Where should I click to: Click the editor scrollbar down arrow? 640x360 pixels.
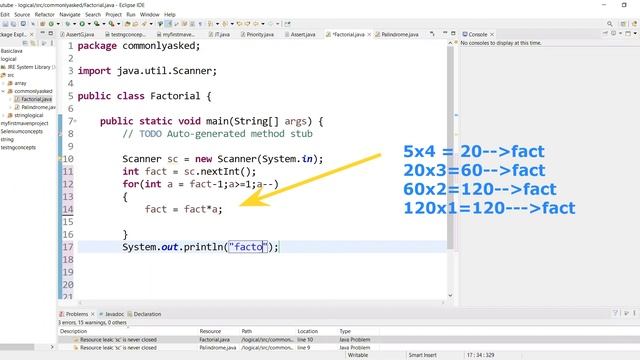450,296
